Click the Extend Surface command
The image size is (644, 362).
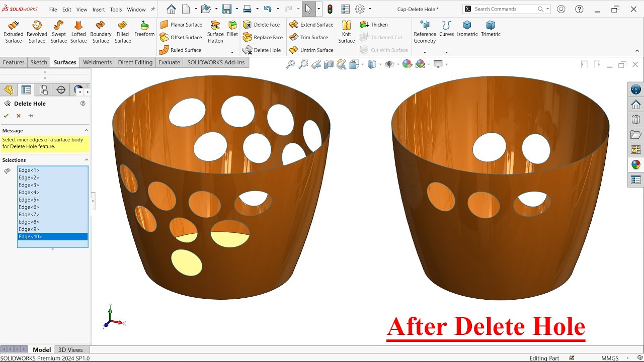point(311,25)
